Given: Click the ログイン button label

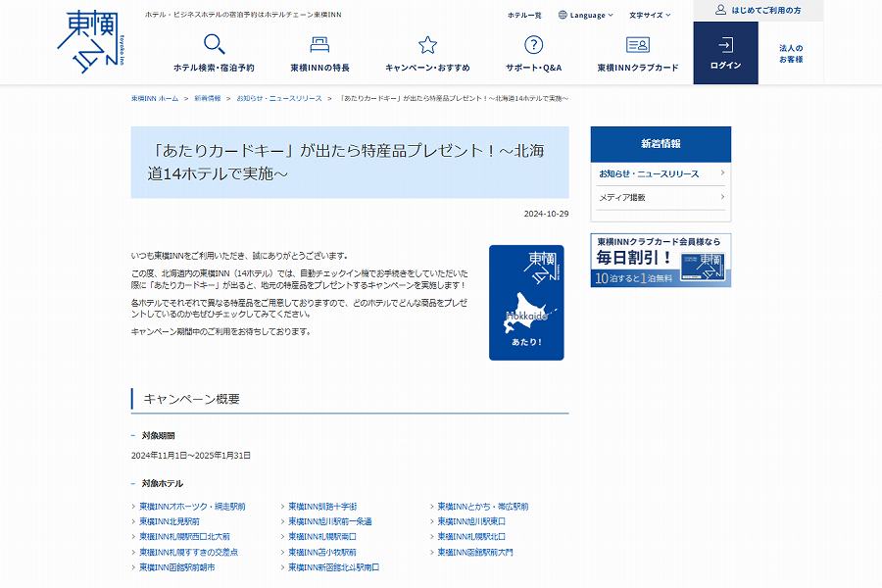Looking at the screenshot, I should [x=725, y=66].
